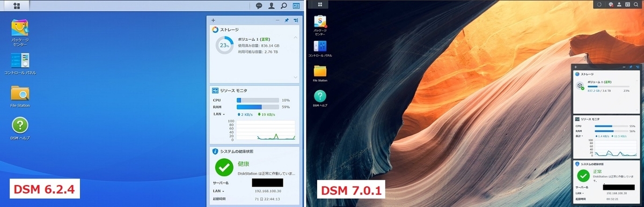
Task: Click the RAM usage bar in DSM 6.2.4
Action: 258,107
